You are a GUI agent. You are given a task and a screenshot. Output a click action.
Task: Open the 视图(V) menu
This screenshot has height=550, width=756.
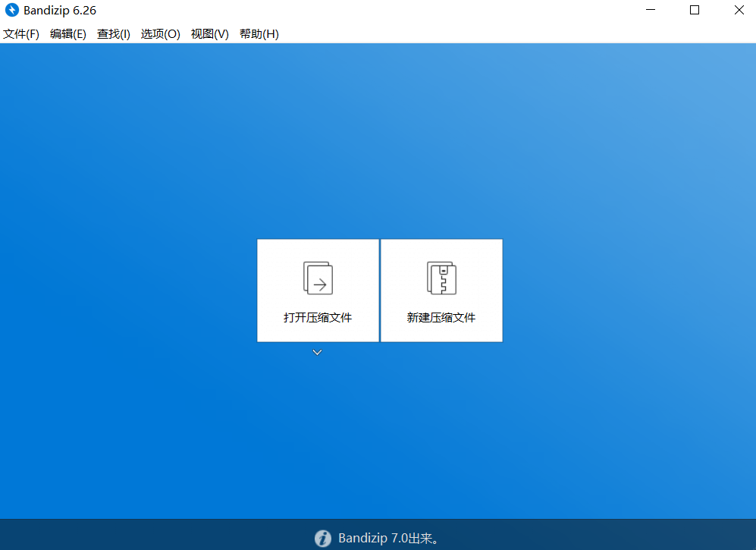click(210, 34)
